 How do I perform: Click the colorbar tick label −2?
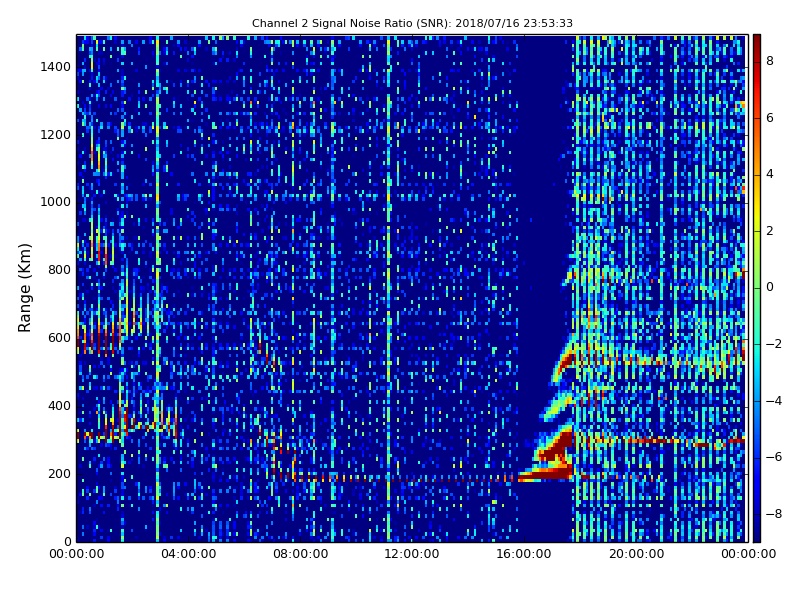click(x=773, y=344)
